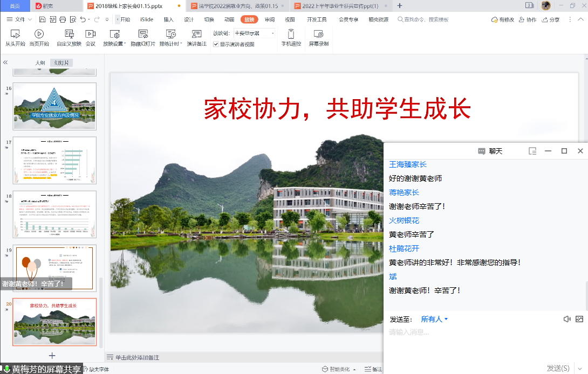Open 发送至 所有人 recipient dropdown
Viewport: 588px width, 374px height.
pyautogui.click(x=434, y=319)
